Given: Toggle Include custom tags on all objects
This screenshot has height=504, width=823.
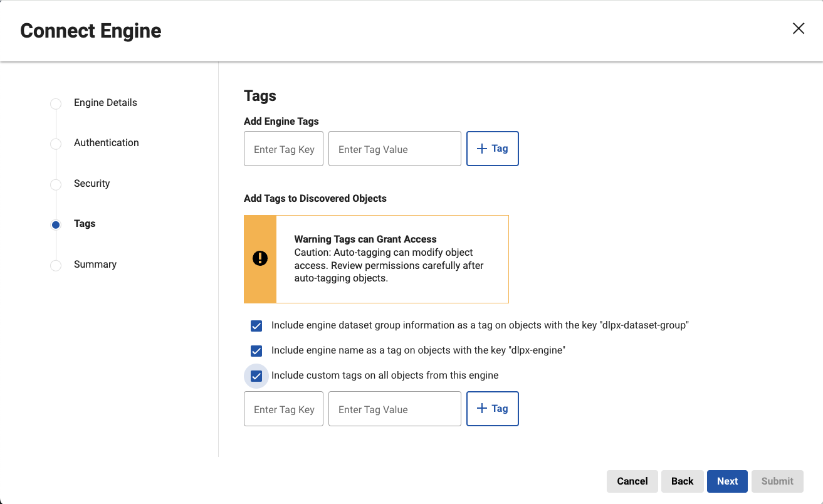Looking at the screenshot, I should (x=256, y=376).
